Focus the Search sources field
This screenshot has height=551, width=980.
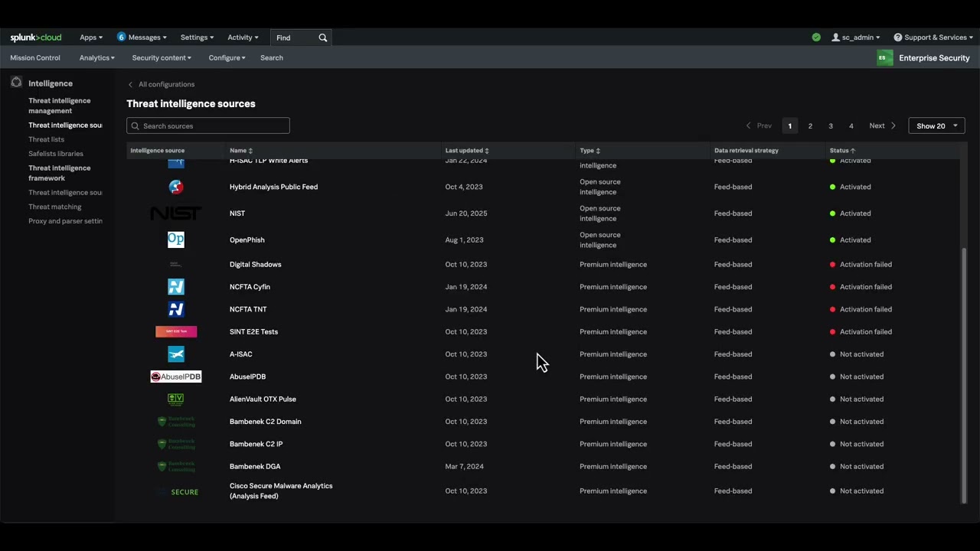coord(208,126)
